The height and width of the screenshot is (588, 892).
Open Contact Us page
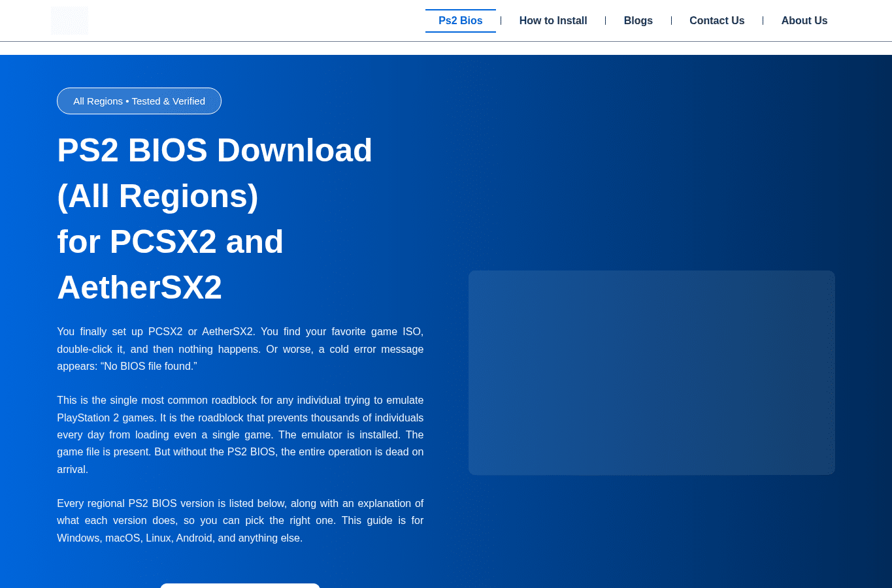pos(717,21)
